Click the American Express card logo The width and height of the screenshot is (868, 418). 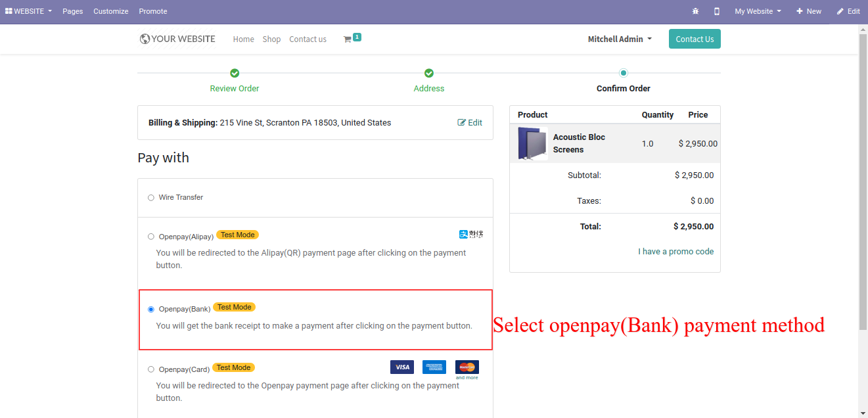(434, 367)
